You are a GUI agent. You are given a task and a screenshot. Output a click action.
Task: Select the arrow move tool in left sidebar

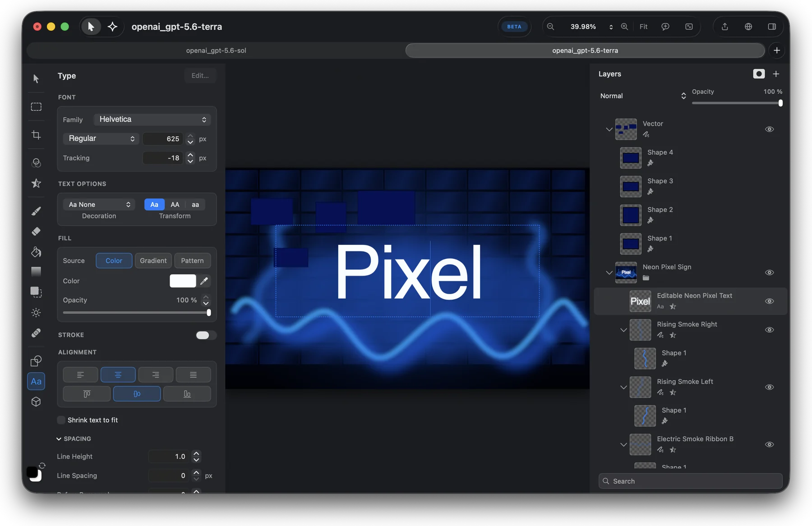[36, 78]
